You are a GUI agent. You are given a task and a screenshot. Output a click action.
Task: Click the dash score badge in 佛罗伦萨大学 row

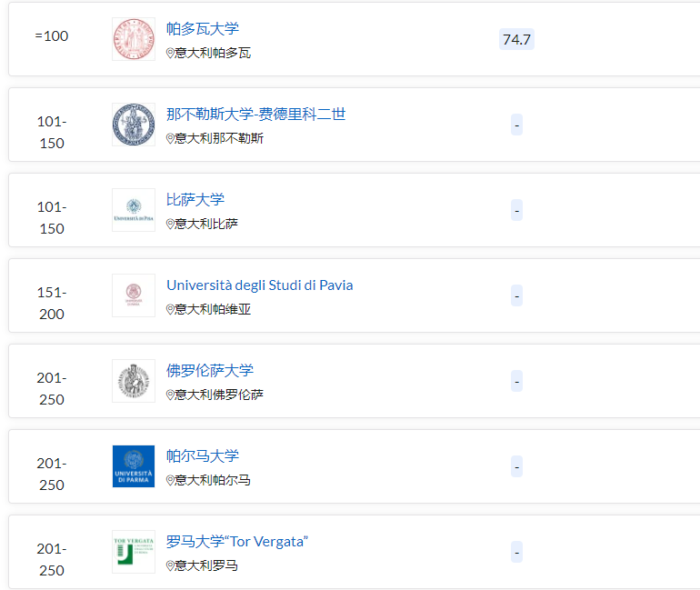click(516, 381)
